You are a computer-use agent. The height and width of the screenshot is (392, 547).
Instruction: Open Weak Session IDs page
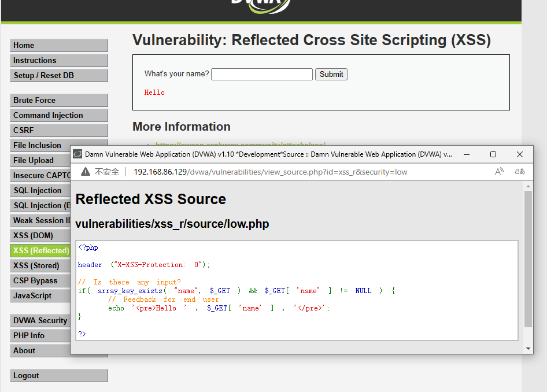[x=40, y=220]
